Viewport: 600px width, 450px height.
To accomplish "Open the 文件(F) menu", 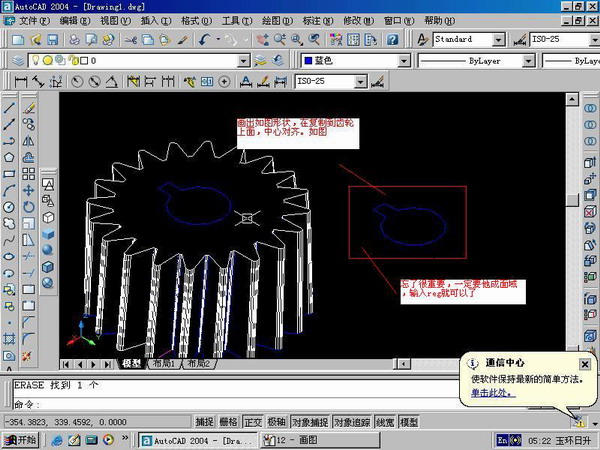I will (x=34, y=20).
